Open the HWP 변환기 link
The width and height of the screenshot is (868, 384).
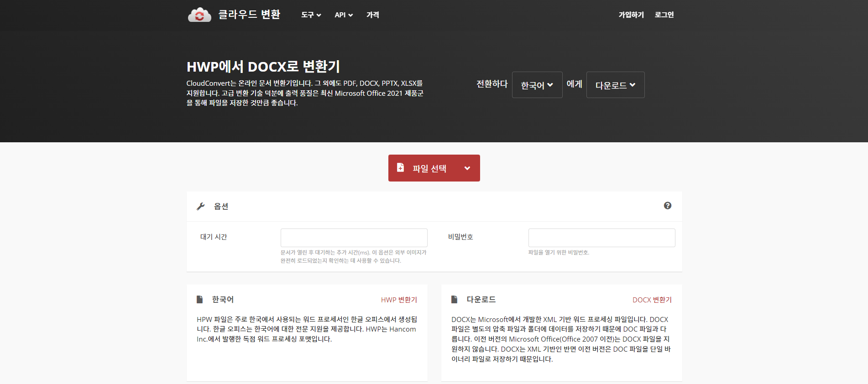coord(398,300)
